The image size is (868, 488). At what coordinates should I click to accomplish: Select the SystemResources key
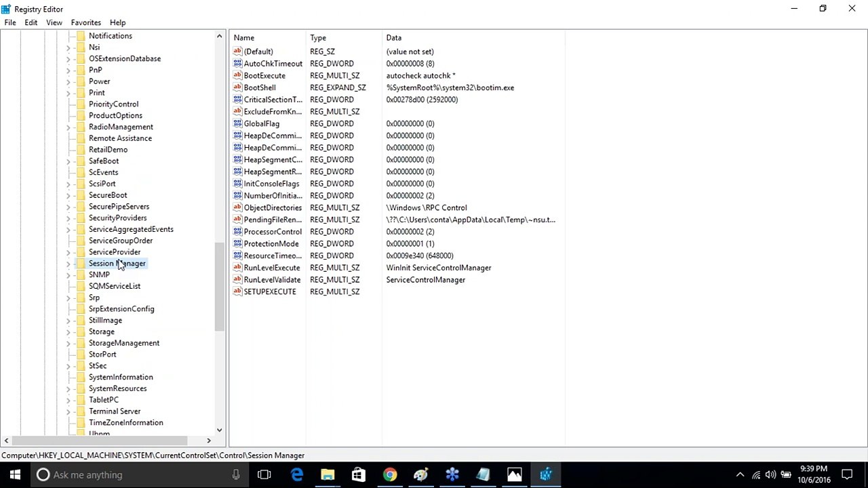pyautogui.click(x=117, y=388)
